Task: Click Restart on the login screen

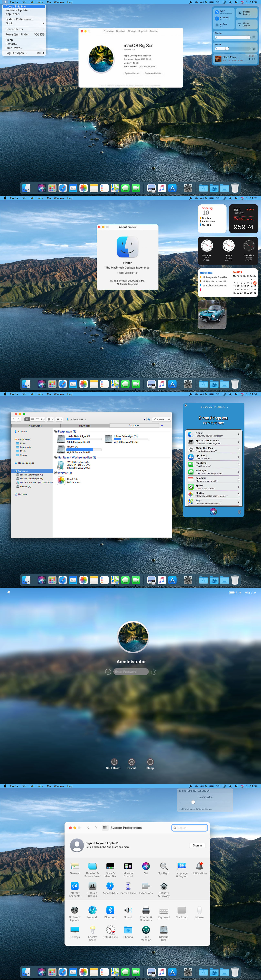Action: [132, 764]
